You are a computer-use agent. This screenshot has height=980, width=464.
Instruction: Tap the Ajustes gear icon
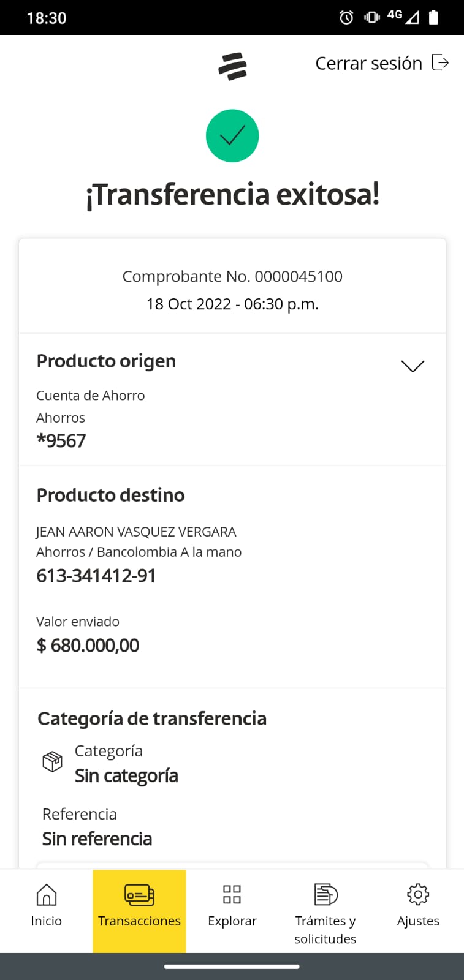pyautogui.click(x=418, y=895)
